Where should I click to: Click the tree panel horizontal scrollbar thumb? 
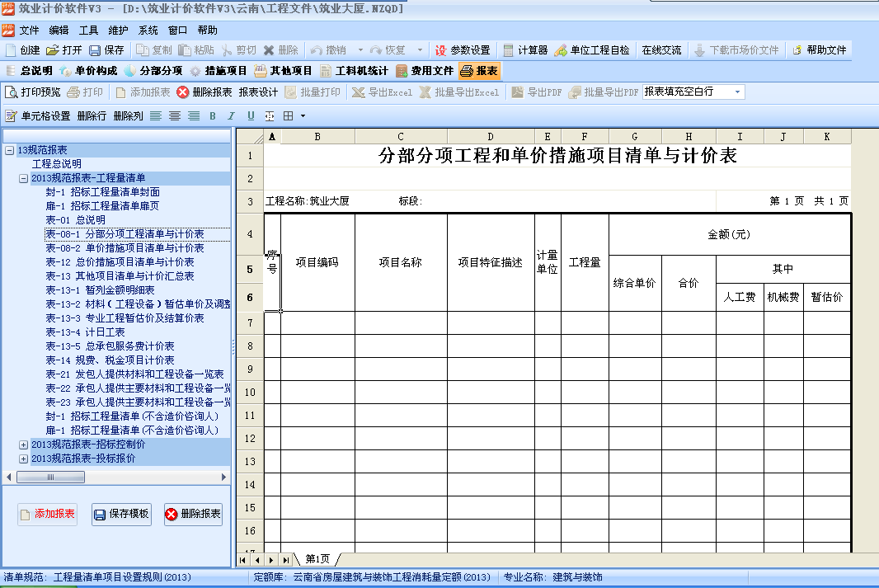coord(50,477)
